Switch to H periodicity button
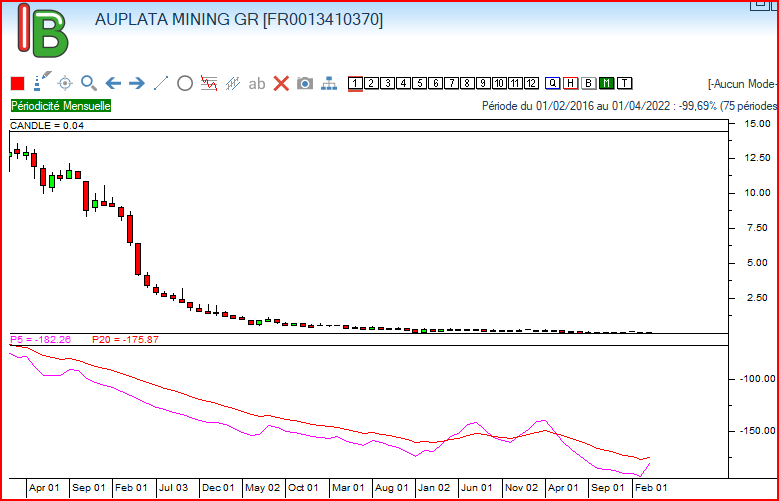Screen dimensions: 779x501 tap(571, 84)
